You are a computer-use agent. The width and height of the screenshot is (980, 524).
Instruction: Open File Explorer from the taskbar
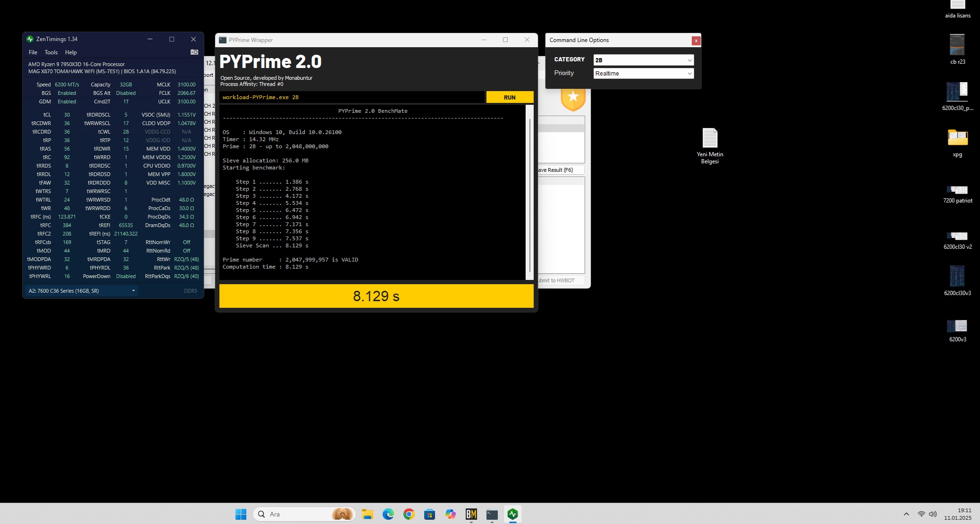(368, 514)
